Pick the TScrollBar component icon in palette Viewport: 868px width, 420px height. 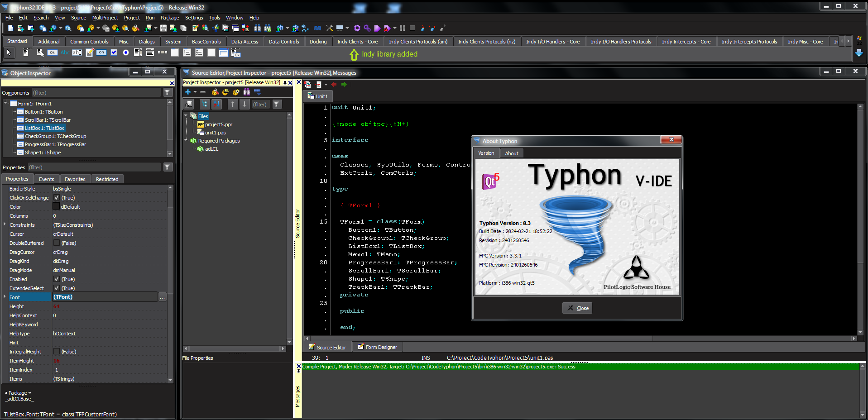[x=163, y=52]
